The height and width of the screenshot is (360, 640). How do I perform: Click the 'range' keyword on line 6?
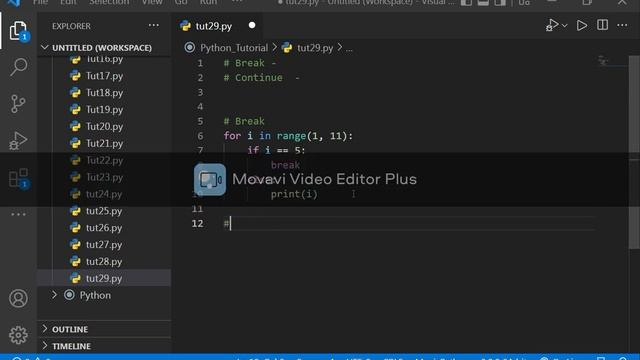(291, 136)
